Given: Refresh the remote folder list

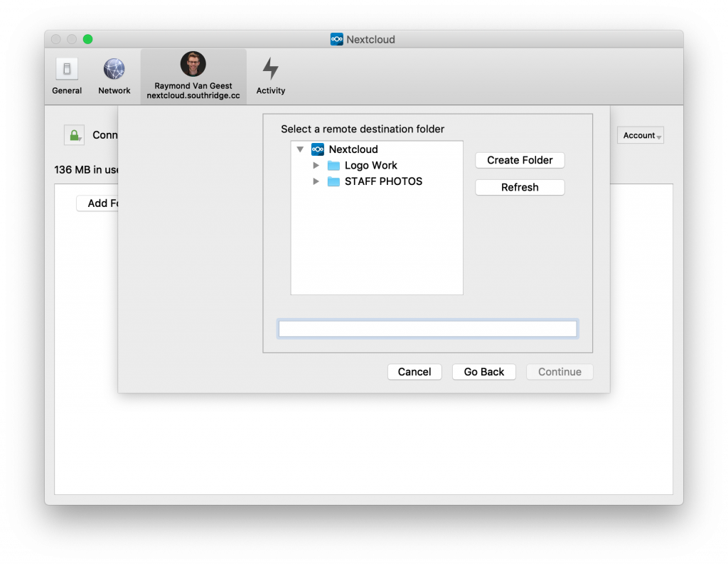Looking at the screenshot, I should coord(520,188).
